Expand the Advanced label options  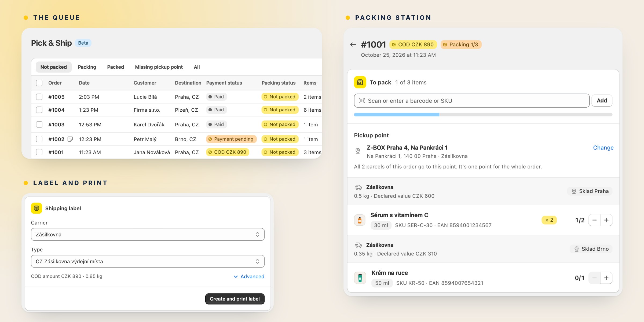point(249,276)
